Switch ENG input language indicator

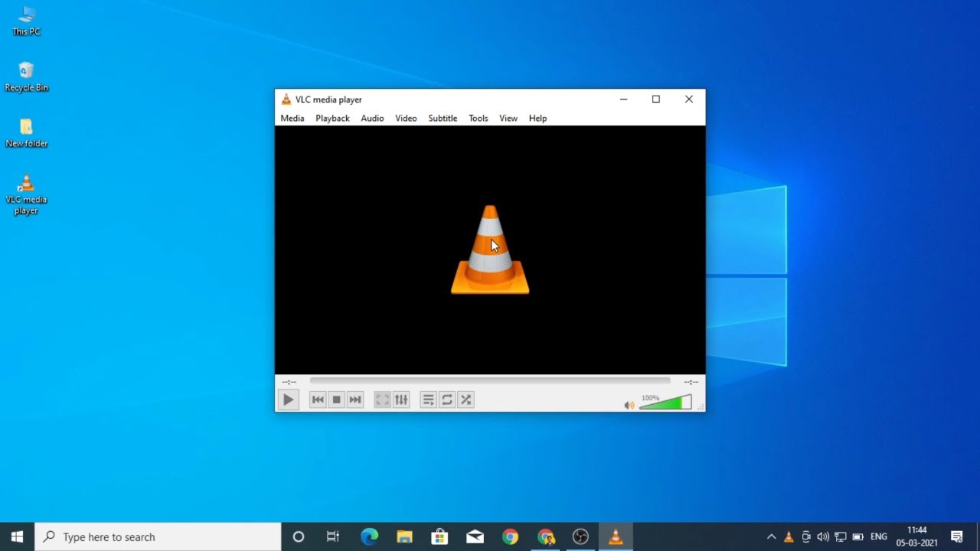click(879, 536)
